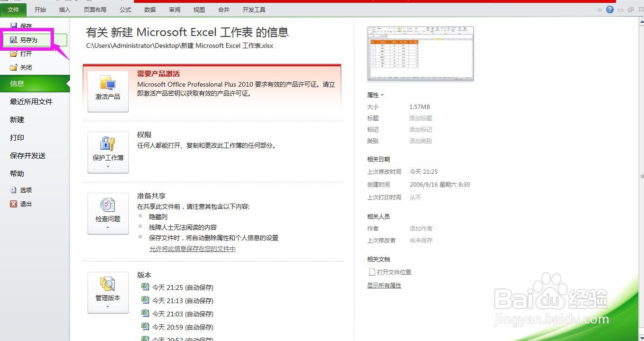Switch to the 开始 (Home) tab

click(40, 9)
